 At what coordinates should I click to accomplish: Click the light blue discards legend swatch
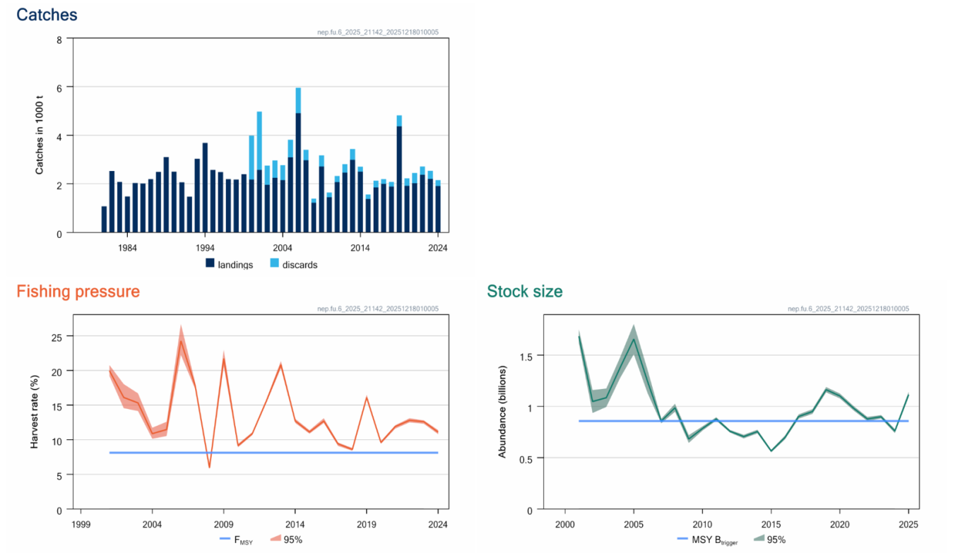pos(274,263)
